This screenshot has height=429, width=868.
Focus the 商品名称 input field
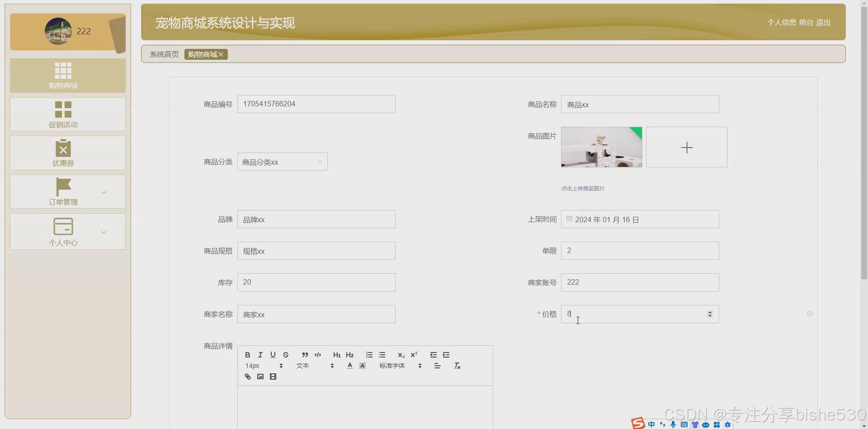[640, 104]
